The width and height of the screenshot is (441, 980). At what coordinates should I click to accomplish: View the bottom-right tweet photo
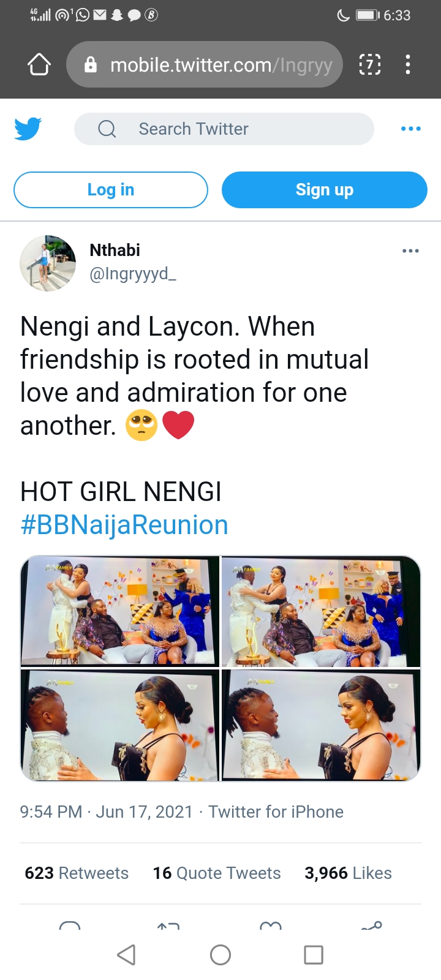click(321, 725)
